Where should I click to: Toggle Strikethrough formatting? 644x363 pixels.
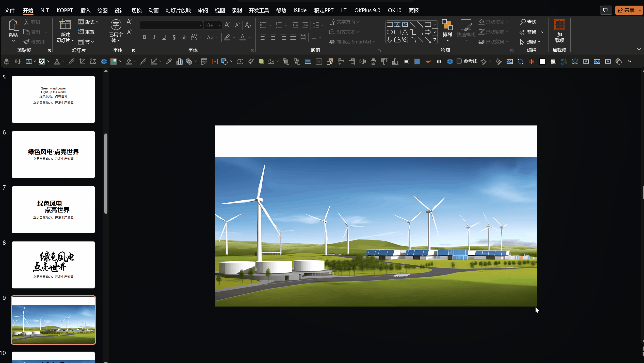184,37
